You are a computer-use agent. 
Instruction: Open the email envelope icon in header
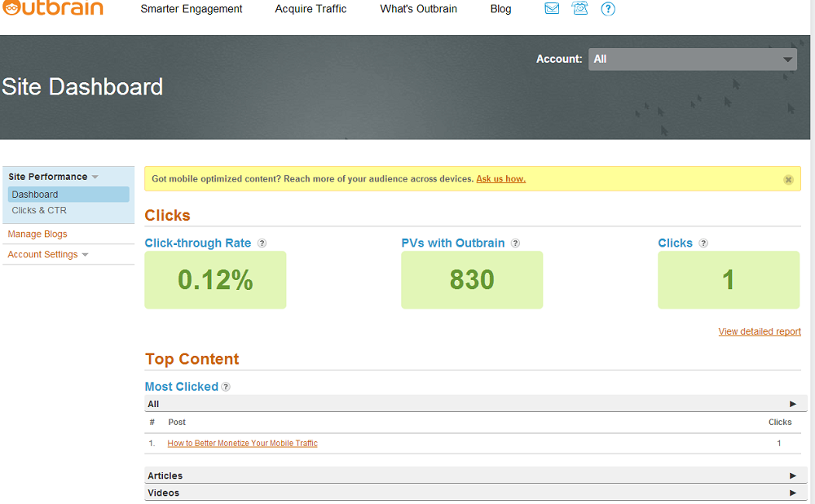click(552, 9)
